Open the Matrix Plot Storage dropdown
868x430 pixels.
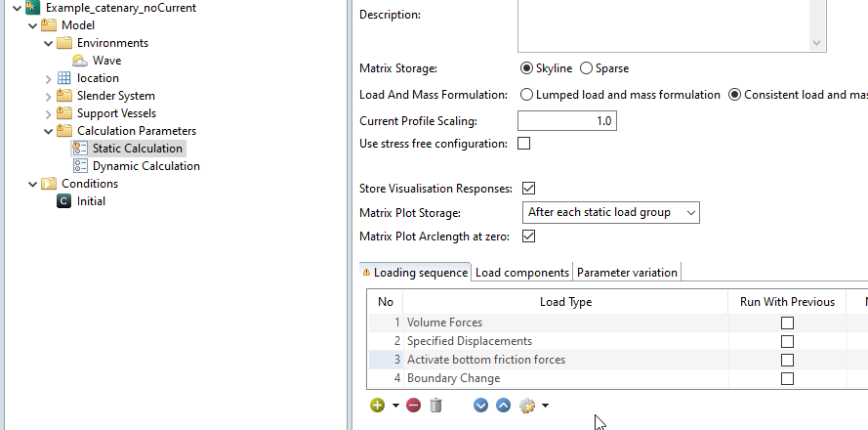[x=611, y=212]
